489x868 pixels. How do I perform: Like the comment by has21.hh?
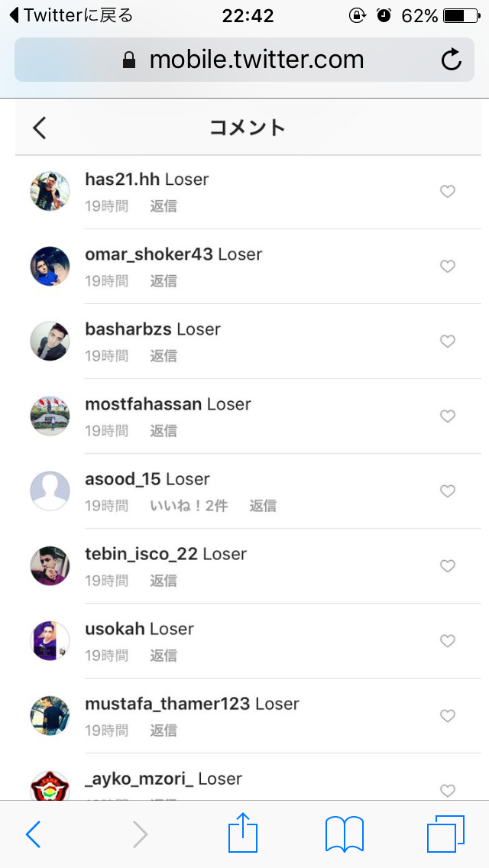point(448,192)
